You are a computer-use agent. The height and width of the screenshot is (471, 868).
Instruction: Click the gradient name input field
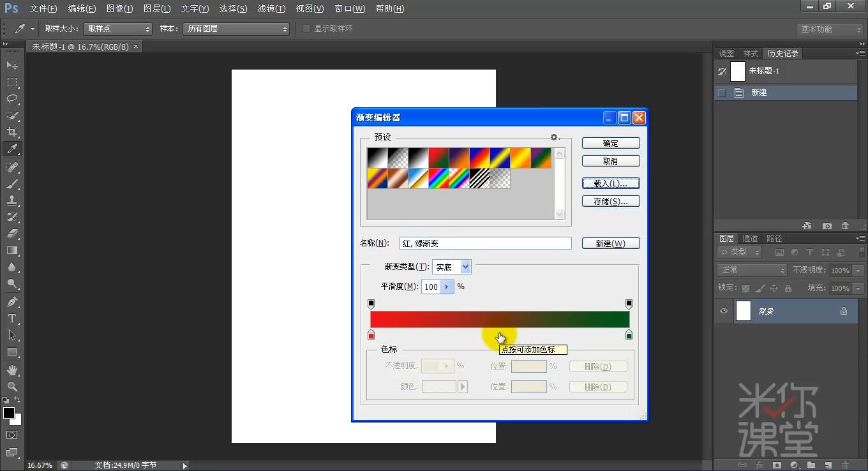pos(485,243)
